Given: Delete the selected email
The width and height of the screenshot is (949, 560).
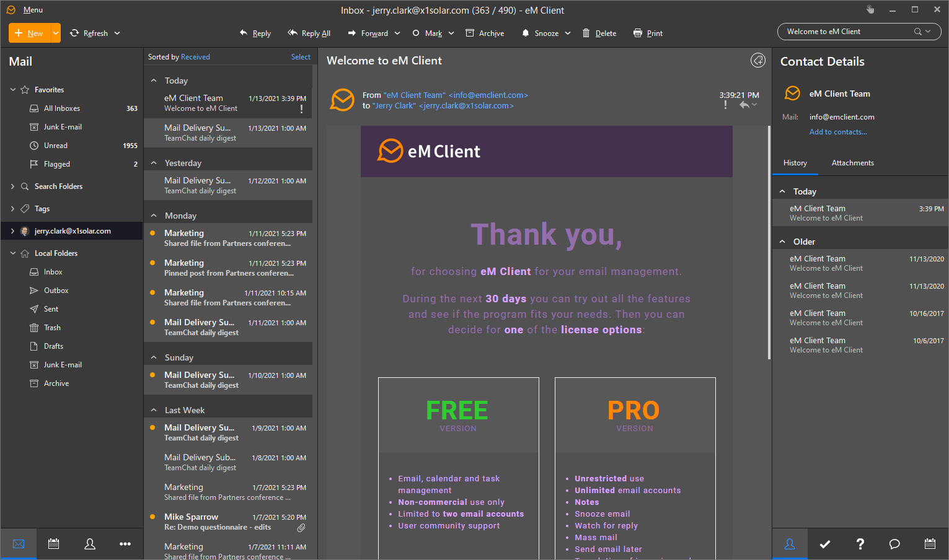Looking at the screenshot, I should tap(599, 33).
